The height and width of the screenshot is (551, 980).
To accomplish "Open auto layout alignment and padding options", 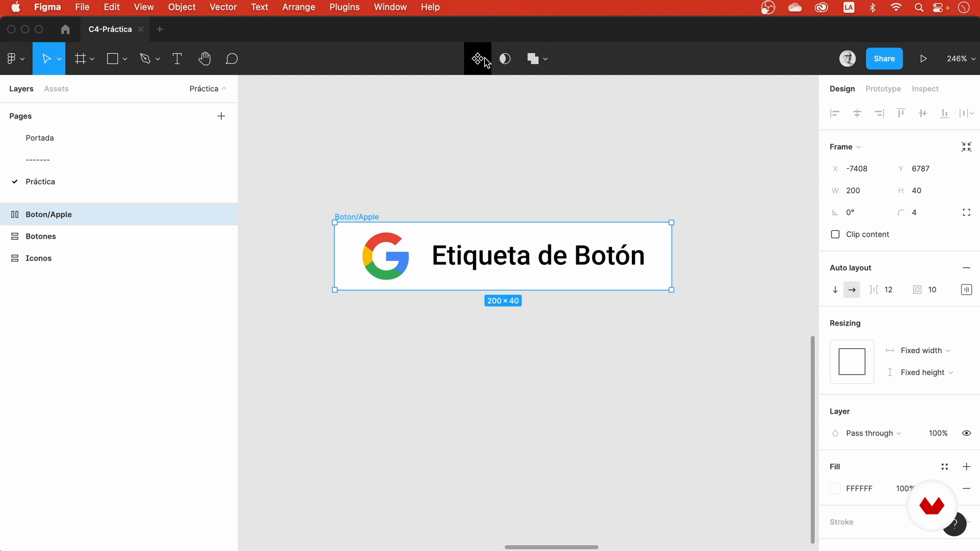I will tap(966, 290).
